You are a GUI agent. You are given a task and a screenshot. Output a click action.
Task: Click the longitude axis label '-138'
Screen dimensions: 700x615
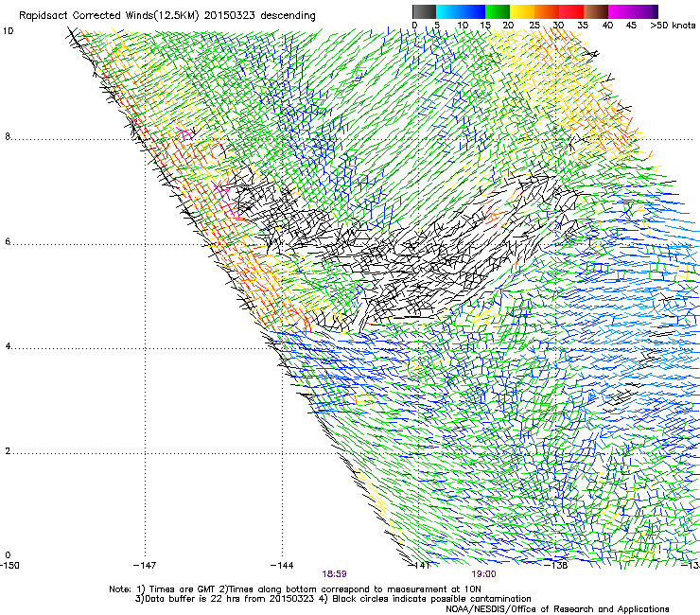[556, 566]
